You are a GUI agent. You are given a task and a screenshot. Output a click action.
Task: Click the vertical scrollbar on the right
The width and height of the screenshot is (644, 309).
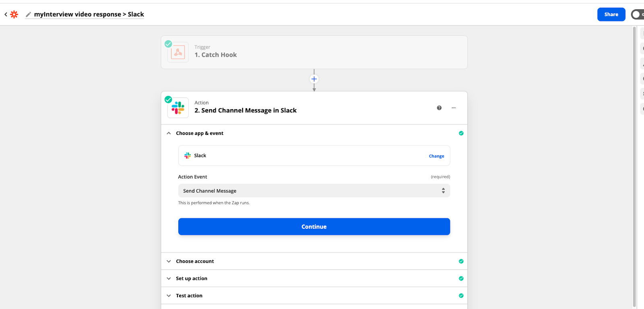click(634, 161)
